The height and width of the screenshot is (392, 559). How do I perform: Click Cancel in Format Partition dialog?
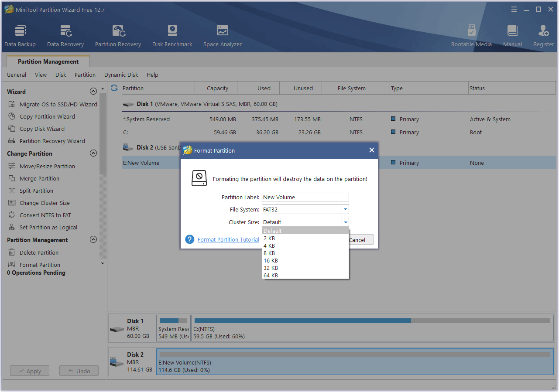[x=360, y=240]
